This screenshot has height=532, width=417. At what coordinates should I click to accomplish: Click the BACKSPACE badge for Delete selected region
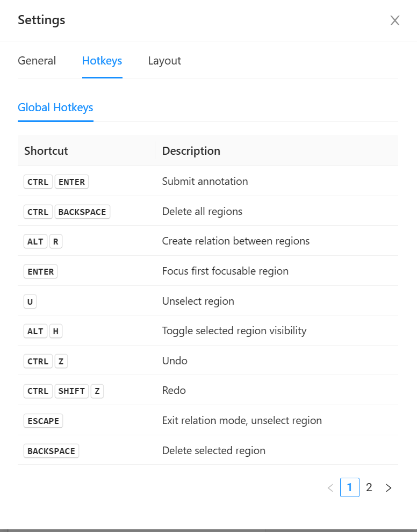tap(51, 451)
